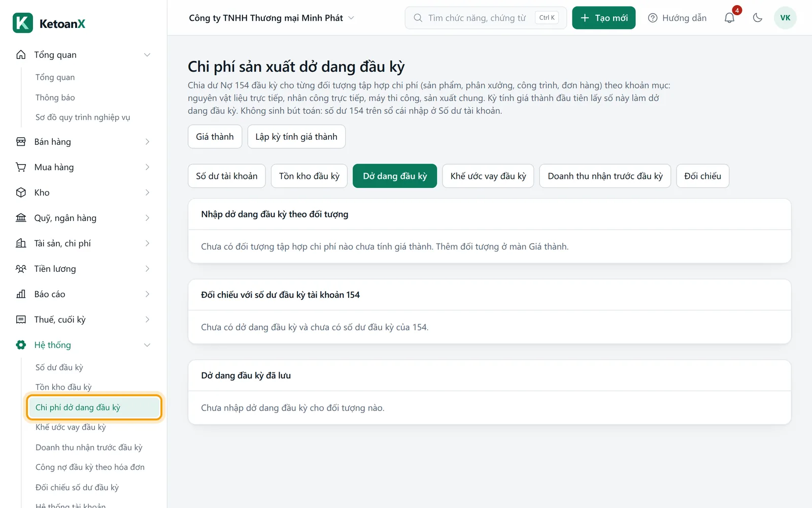The image size is (812, 508).
Task: Open Doanh thu nhận trước đầu kỳ sidebar item
Action: pos(89,448)
